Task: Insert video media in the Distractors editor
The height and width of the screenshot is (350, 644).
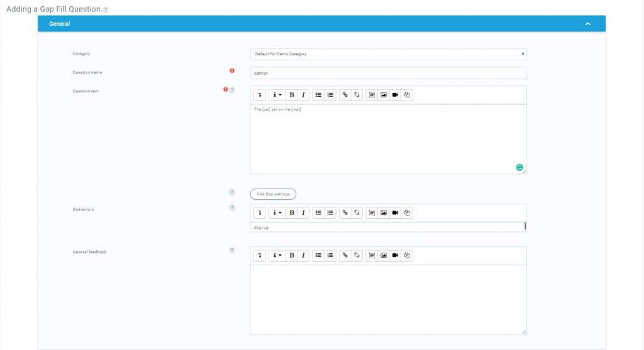Action: pyautogui.click(x=395, y=212)
